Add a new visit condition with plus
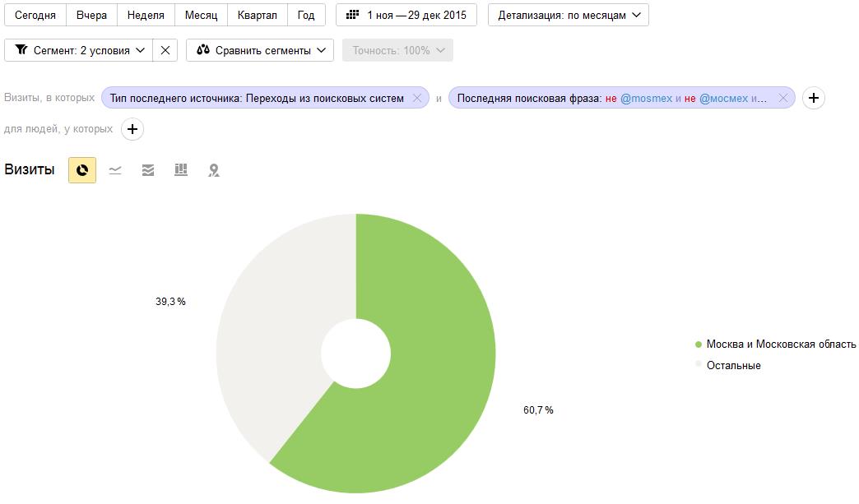 (x=814, y=98)
